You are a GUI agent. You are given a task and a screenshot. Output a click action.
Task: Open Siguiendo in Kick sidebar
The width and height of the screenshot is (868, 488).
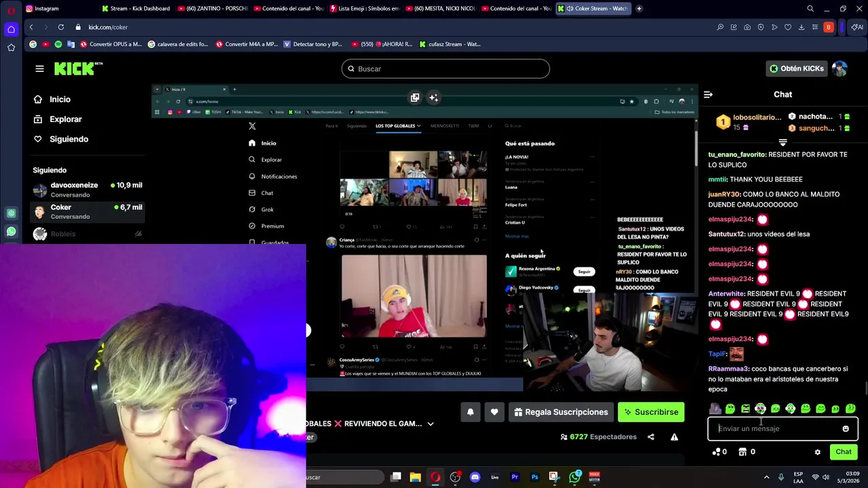68,139
